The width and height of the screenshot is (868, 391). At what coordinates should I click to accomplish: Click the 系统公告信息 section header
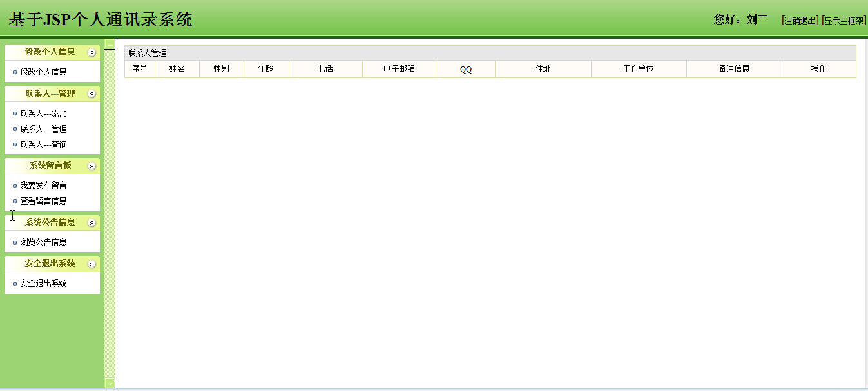[x=52, y=223]
